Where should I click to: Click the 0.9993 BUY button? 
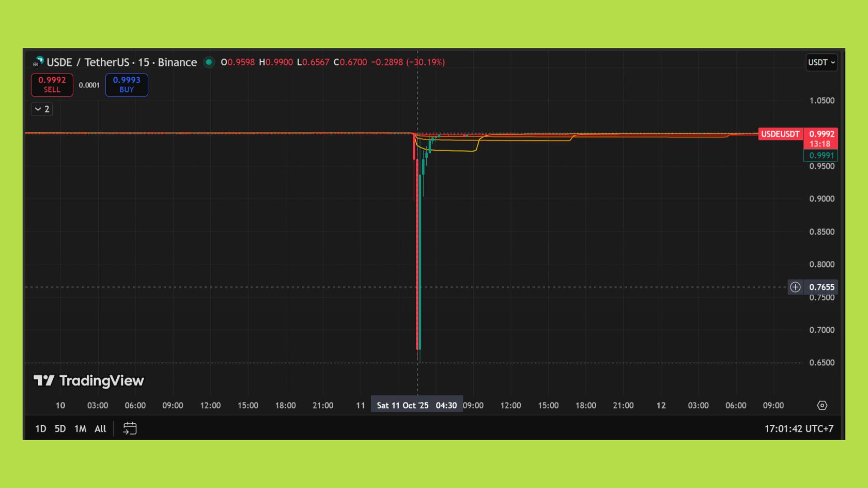[x=127, y=84]
